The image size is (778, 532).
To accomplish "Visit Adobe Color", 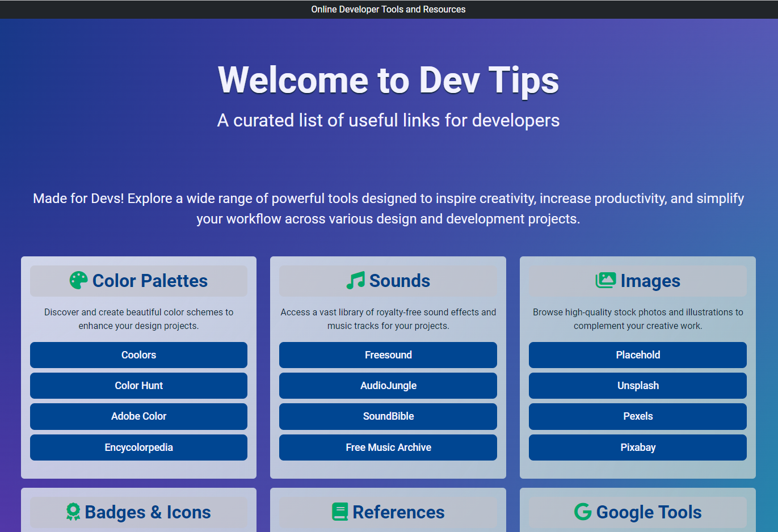I will pos(138,416).
